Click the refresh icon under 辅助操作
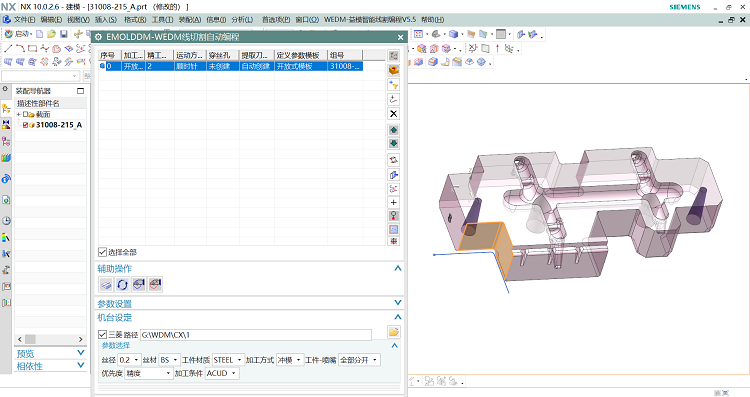 click(122, 285)
